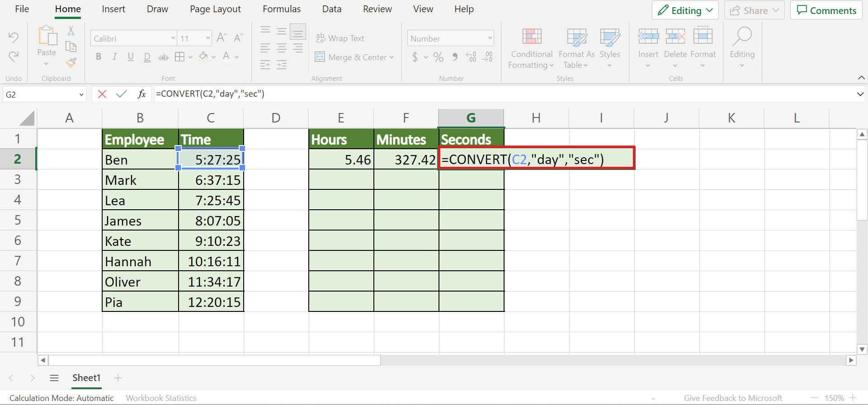This screenshot has height=405, width=868.
Task: Switch to the Insert tab
Action: point(113,9)
